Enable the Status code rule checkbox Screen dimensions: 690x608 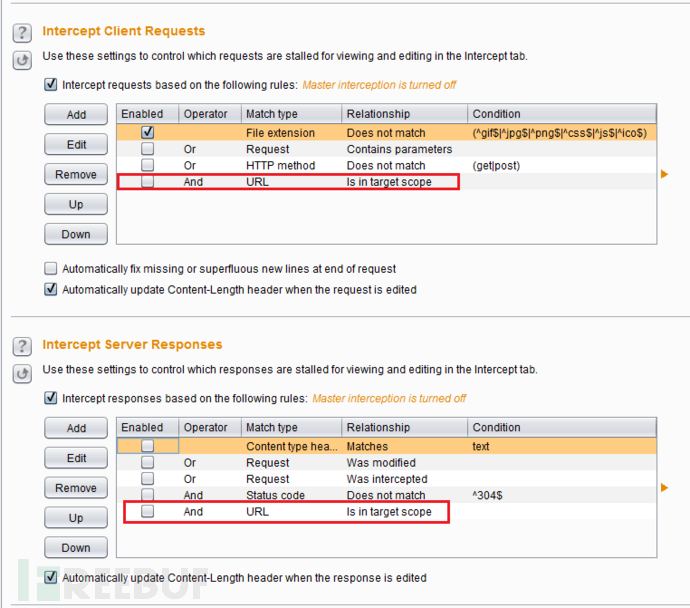[x=147, y=495]
